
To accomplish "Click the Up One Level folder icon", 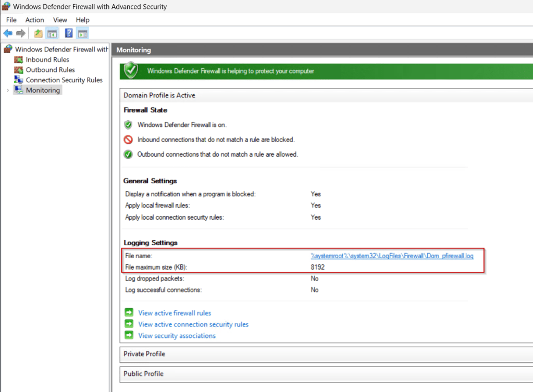I will click(x=38, y=33).
